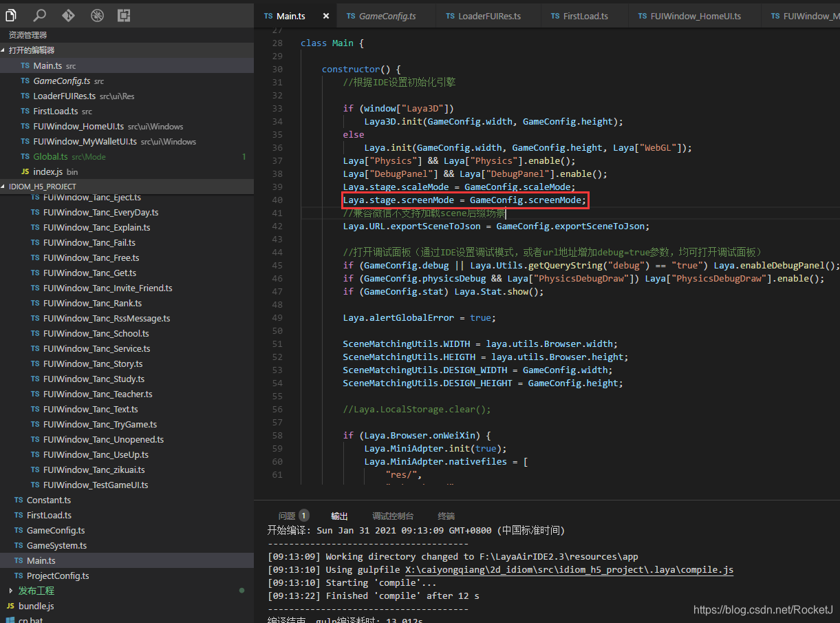
Task: Click the Finished 'compile' output line
Action: click(x=374, y=596)
